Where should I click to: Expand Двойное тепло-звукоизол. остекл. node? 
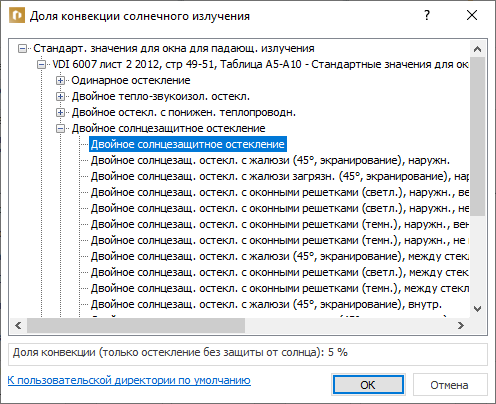click(x=60, y=97)
